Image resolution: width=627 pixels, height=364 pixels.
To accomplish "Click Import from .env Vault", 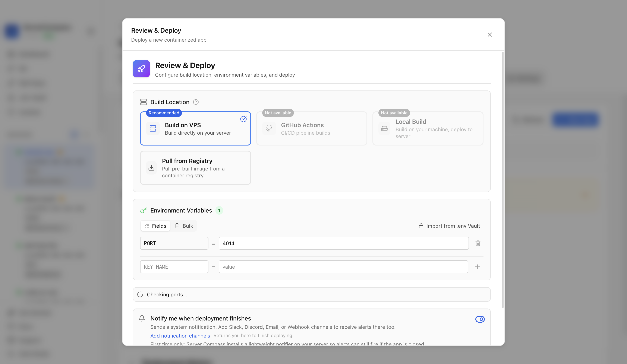I will click(449, 226).
